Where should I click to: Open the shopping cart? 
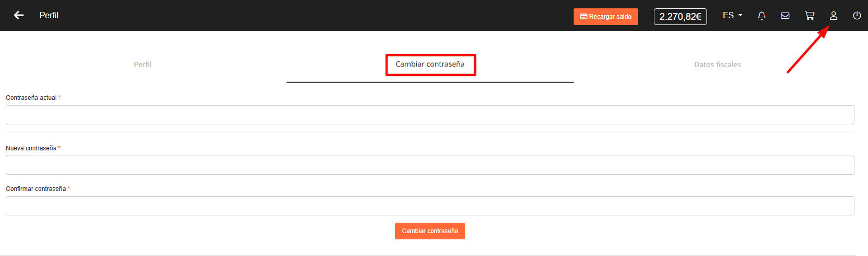tap(809, 16)
